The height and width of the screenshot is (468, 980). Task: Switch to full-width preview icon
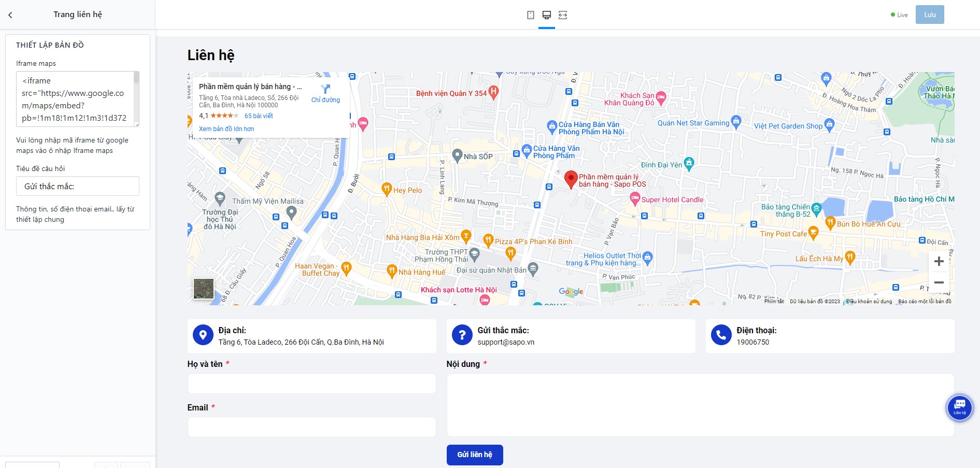click(563, 15)
